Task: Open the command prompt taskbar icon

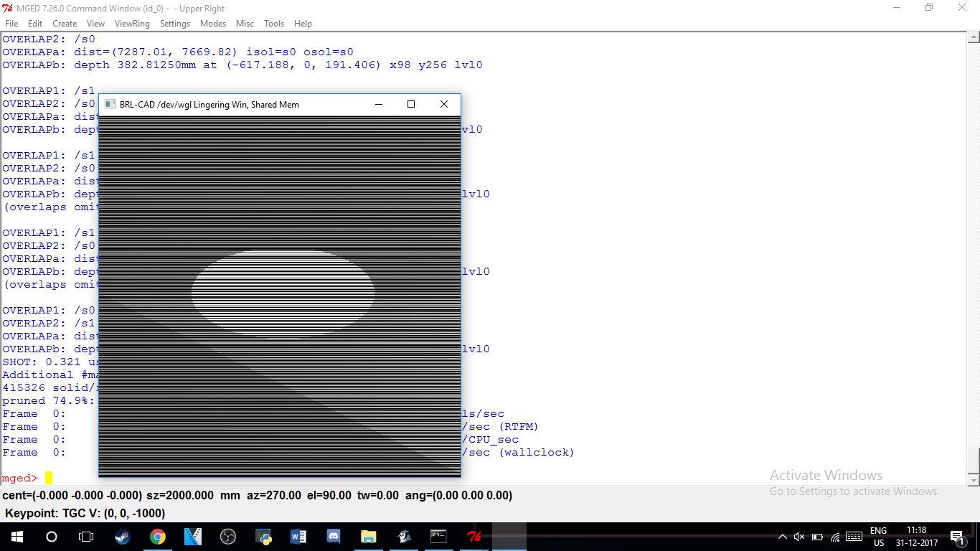Action: (x=439, y=537)
